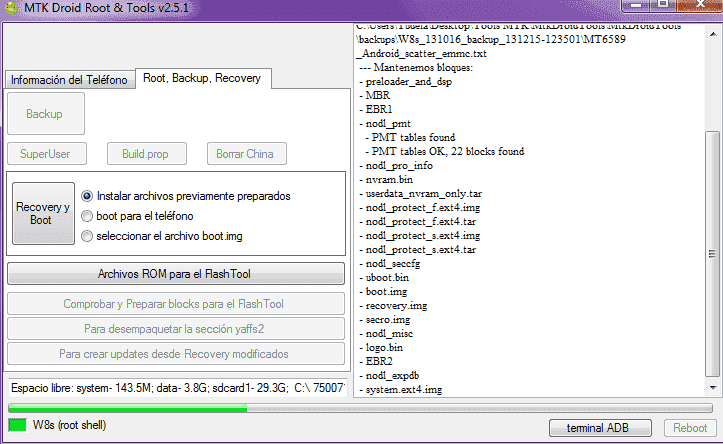This screenshot has width=723, height=444.
Task: Click 'Archivos ROM para el FlashTool' button
Action: 176,274
